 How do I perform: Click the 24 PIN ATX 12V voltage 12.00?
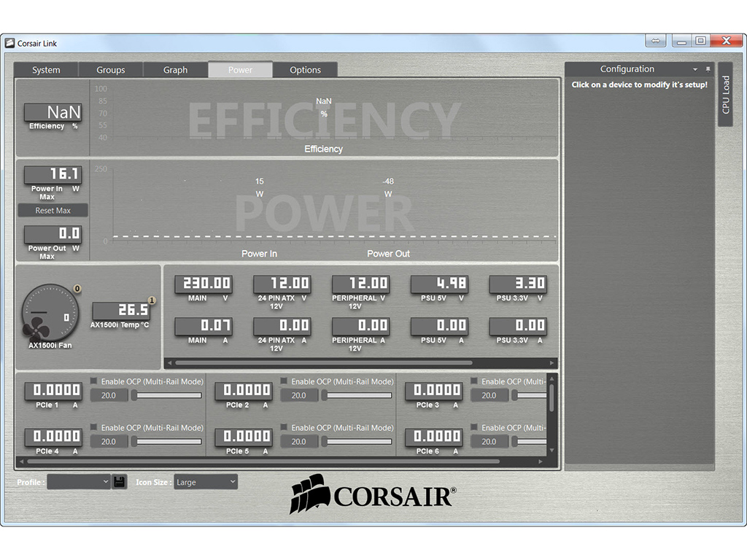(282, 284)
